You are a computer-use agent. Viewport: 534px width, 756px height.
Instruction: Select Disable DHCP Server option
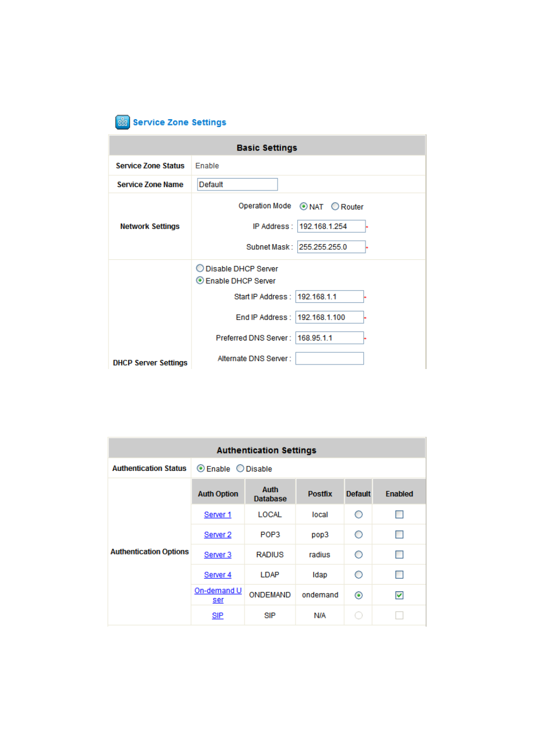[200, 268]
